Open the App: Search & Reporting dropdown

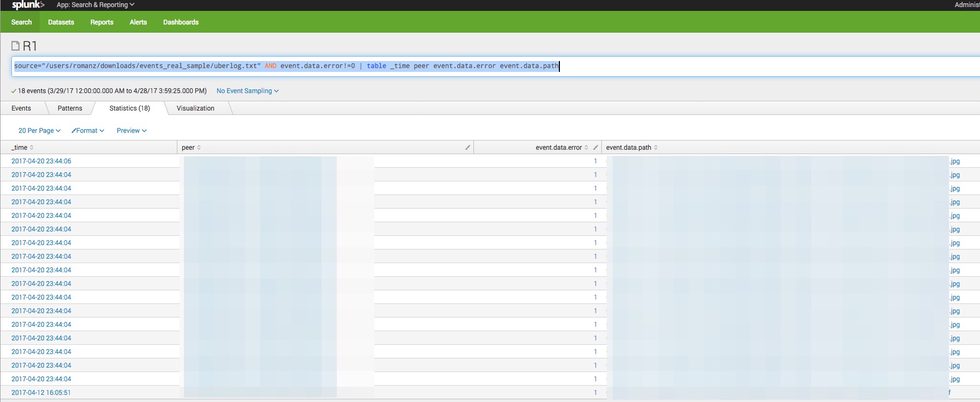click(95, 5)
